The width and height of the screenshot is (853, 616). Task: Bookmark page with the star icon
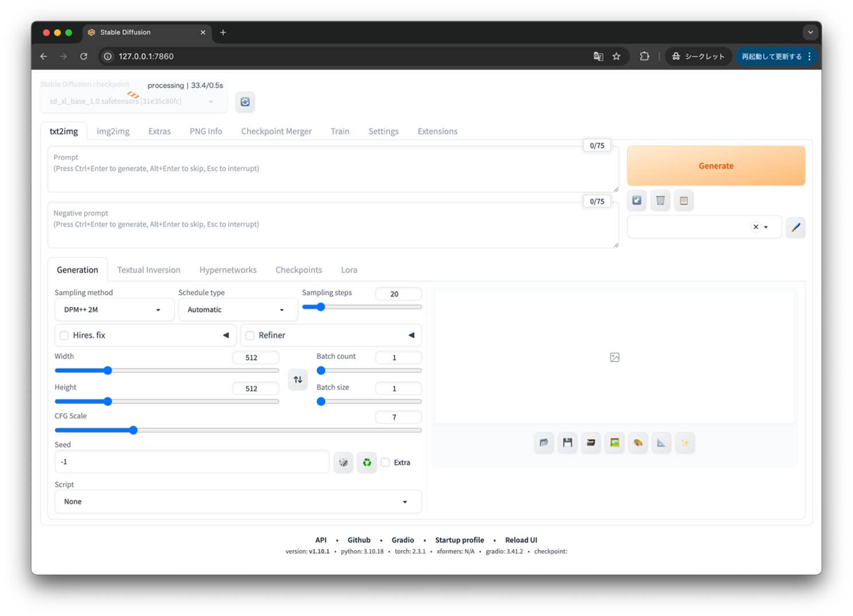(616, 56)
